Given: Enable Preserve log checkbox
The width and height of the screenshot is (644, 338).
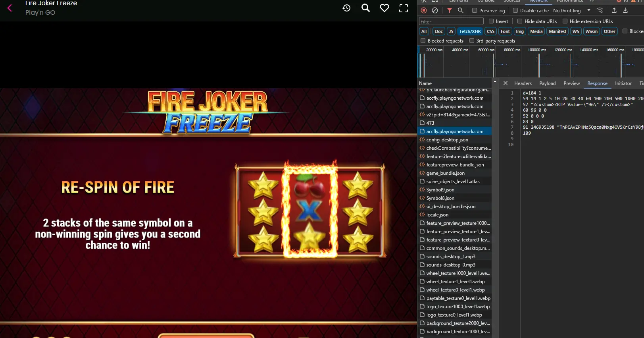Looking at the screenshot, I should (x=475, y=10).
